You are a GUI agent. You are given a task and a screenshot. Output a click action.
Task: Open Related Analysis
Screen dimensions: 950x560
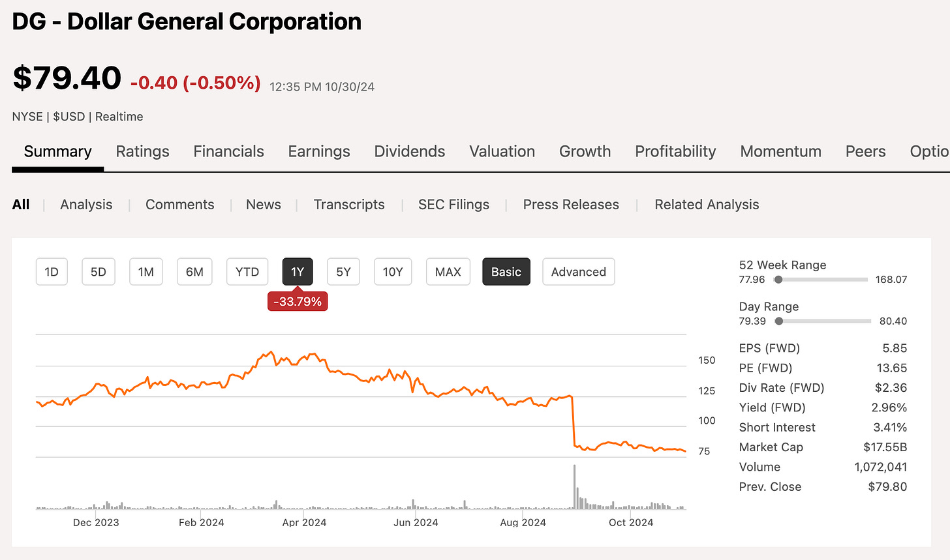[x=707, y=205]
